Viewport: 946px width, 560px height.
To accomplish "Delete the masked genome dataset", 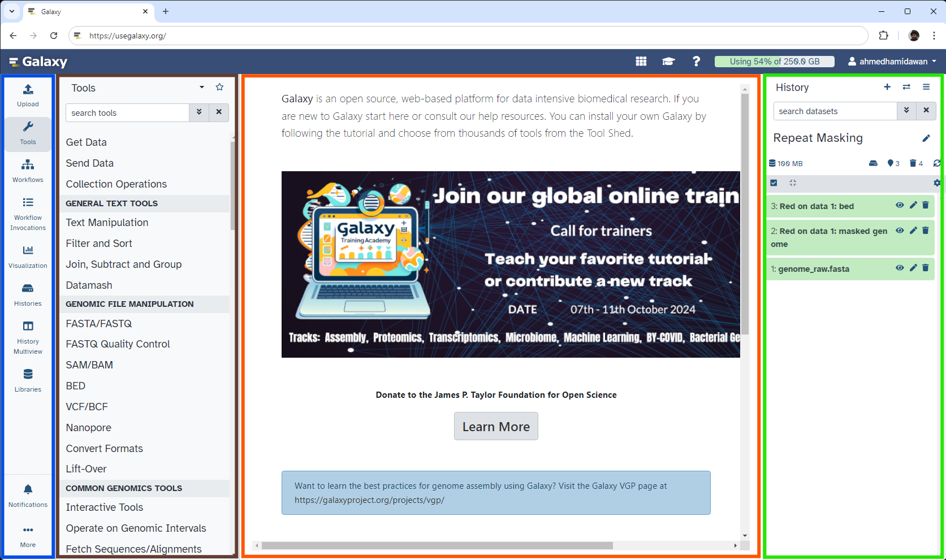I will pos(926,230).
